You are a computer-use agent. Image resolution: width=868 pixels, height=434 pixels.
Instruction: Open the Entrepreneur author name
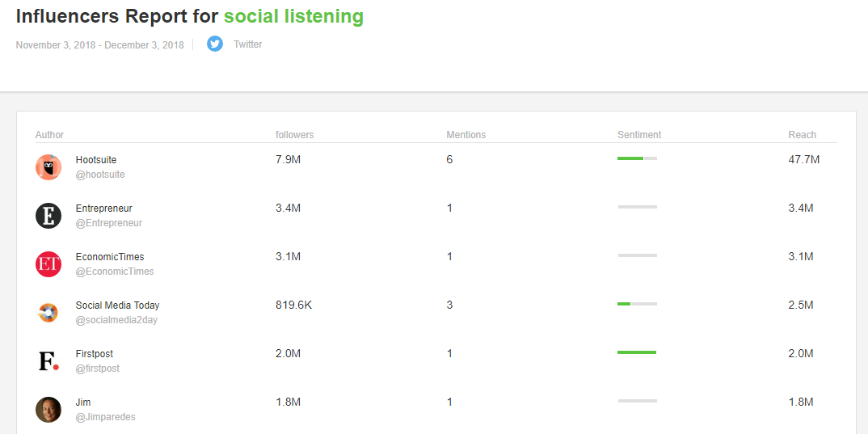click(x=104, y=209)
